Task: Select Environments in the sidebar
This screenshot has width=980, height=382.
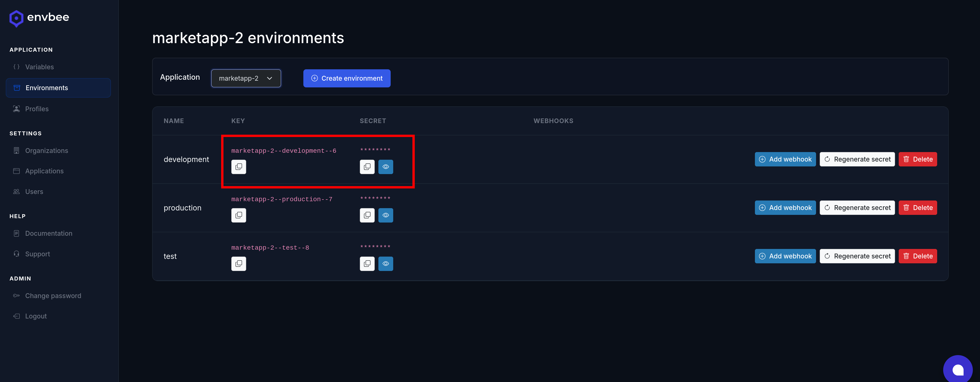Action: tap(59, 88)
